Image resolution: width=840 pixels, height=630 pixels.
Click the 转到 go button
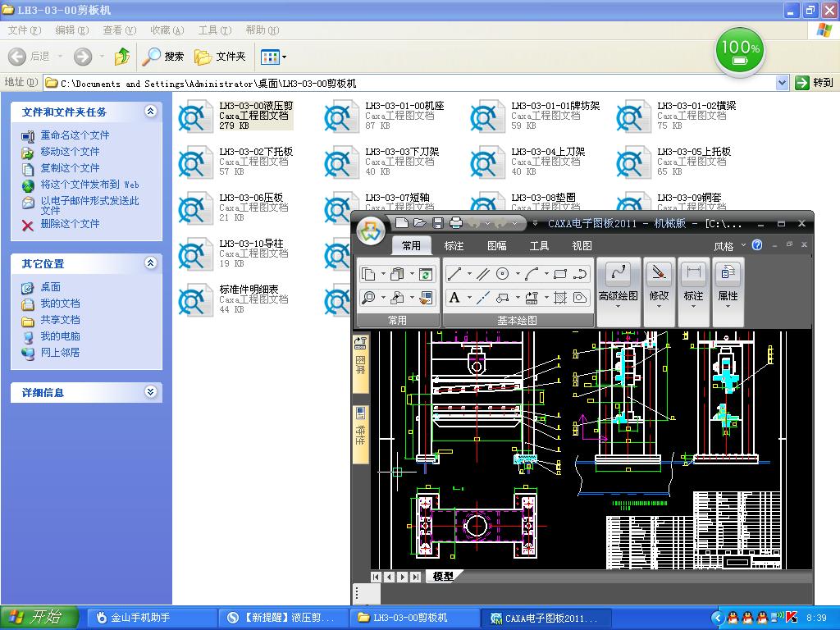point(815,83)
